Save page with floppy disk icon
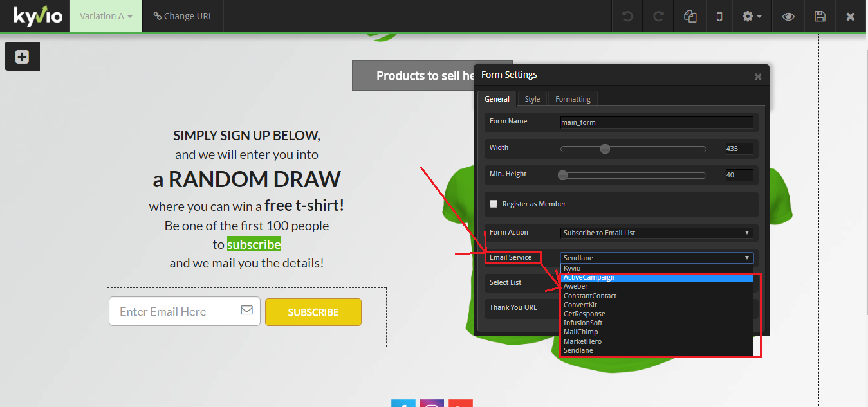The image size is (868, 407). (x=820, y=16)
